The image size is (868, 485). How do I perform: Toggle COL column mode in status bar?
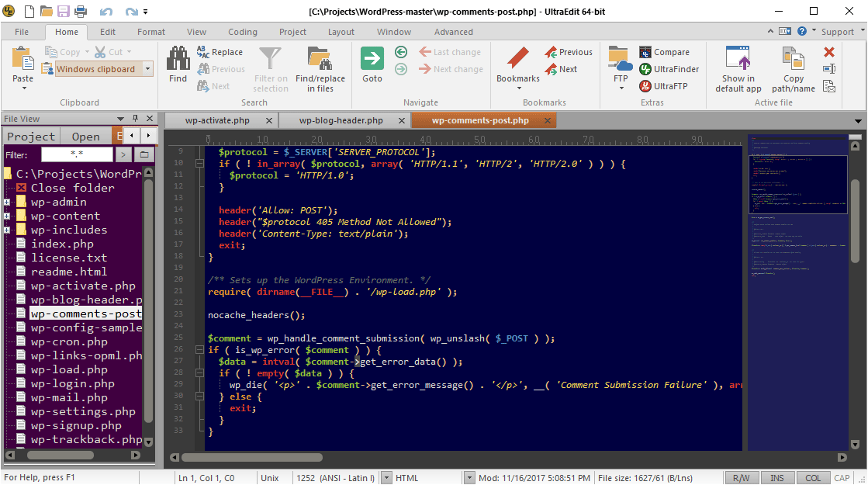click(812, 478)
